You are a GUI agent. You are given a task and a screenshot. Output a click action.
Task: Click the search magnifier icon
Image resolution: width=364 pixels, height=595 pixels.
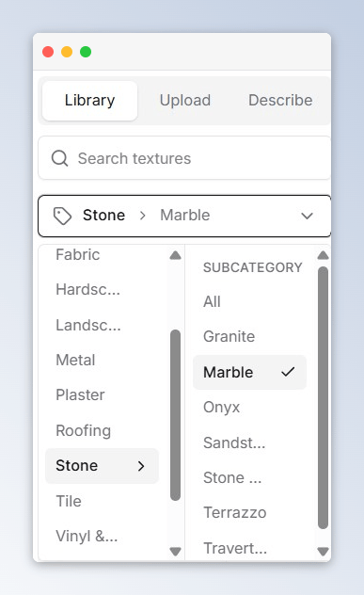59,158
